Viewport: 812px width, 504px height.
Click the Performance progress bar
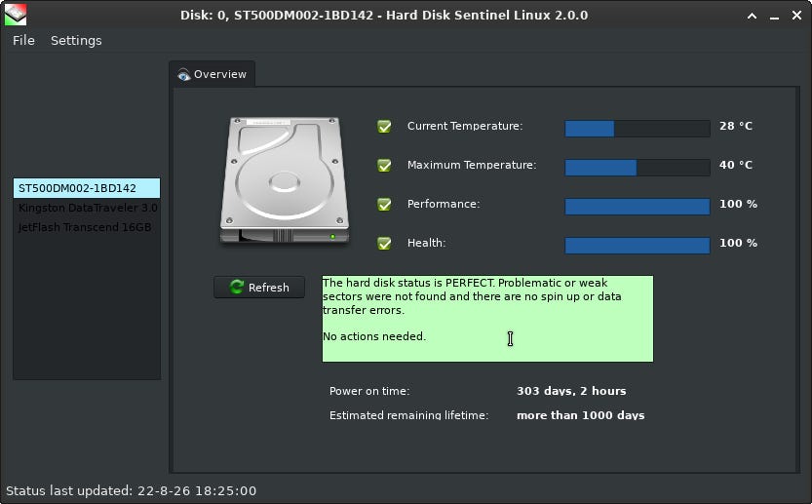(x=637, y=206)
